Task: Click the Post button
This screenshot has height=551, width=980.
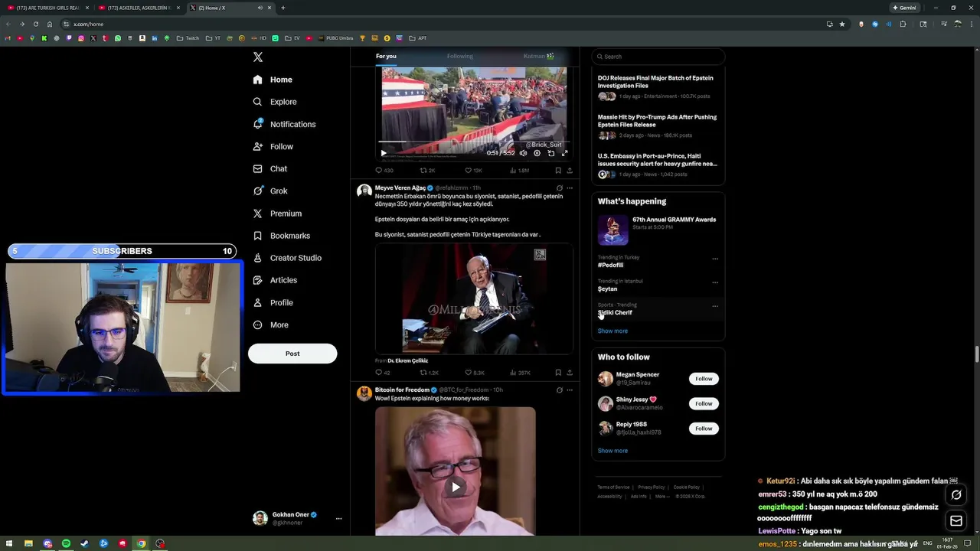Action: [292, 354]
